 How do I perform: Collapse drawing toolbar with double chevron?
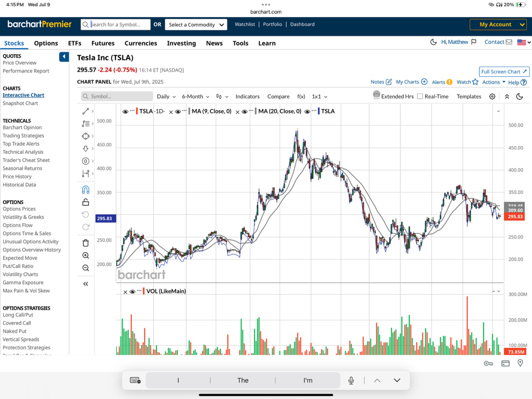[85, 284]
